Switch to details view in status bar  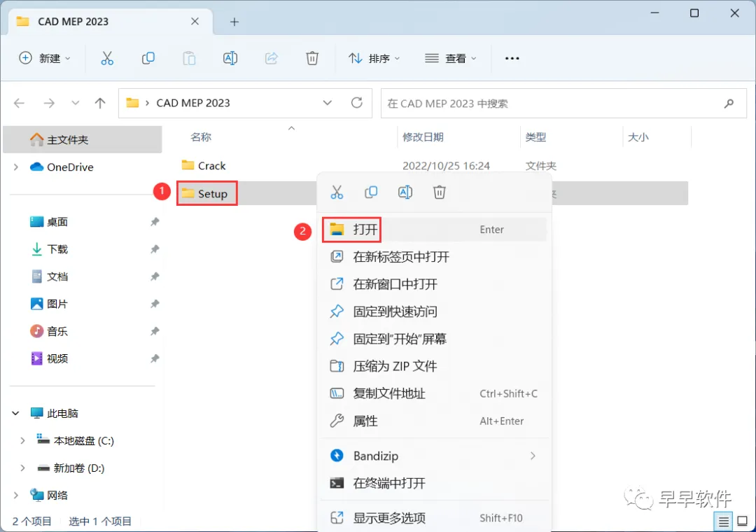tap(723, 521)
